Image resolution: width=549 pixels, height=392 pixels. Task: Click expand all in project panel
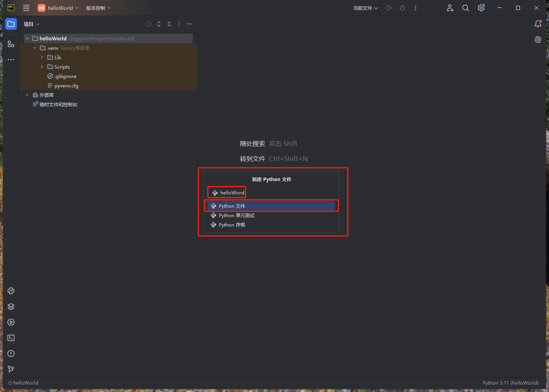pos(159,24)
